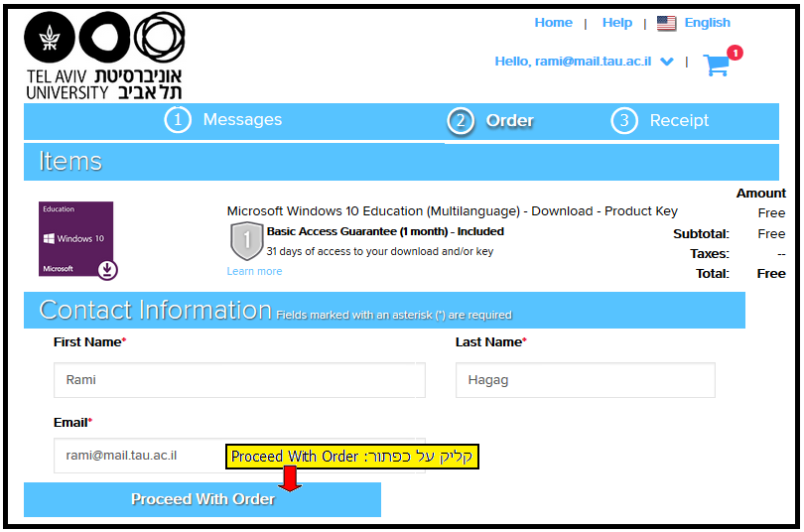
Task: Click the US flag language icon
Action: pyautogui.click(x=666, y=23)
